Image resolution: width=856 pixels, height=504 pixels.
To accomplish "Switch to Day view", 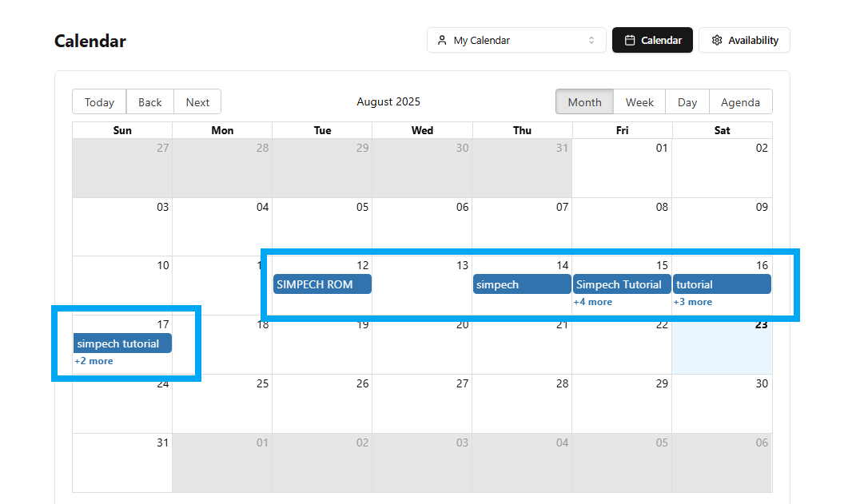I will point(687,102).
